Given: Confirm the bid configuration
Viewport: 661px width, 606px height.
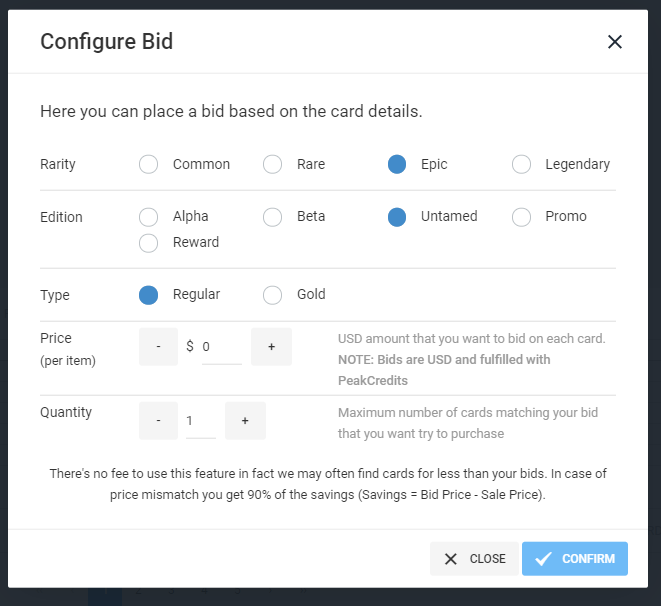Looking at the screenshot, I should pos(575,559).
